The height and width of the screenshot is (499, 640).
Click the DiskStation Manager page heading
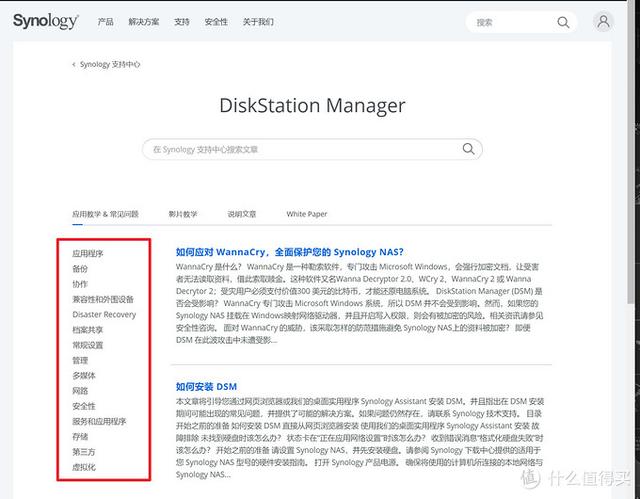[312, 106]
